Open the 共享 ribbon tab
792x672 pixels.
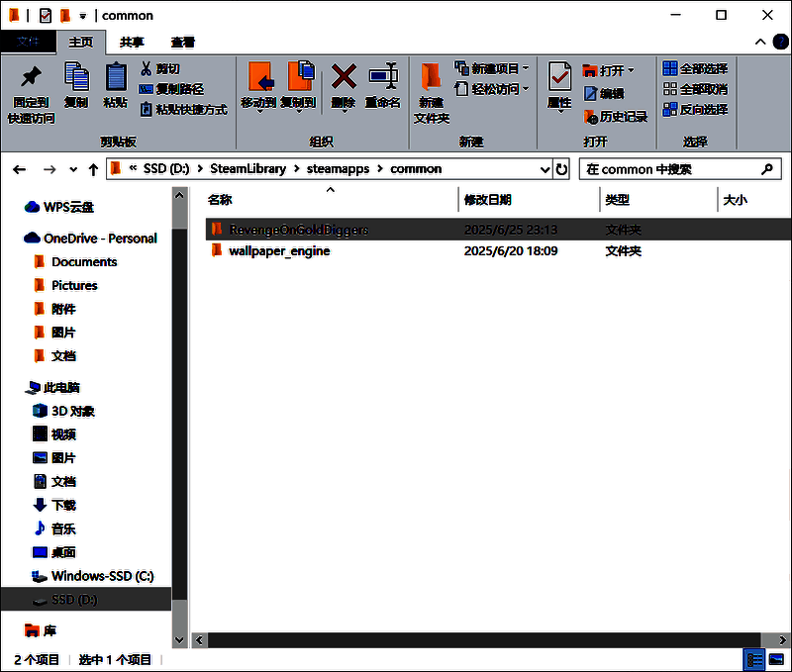132,43
